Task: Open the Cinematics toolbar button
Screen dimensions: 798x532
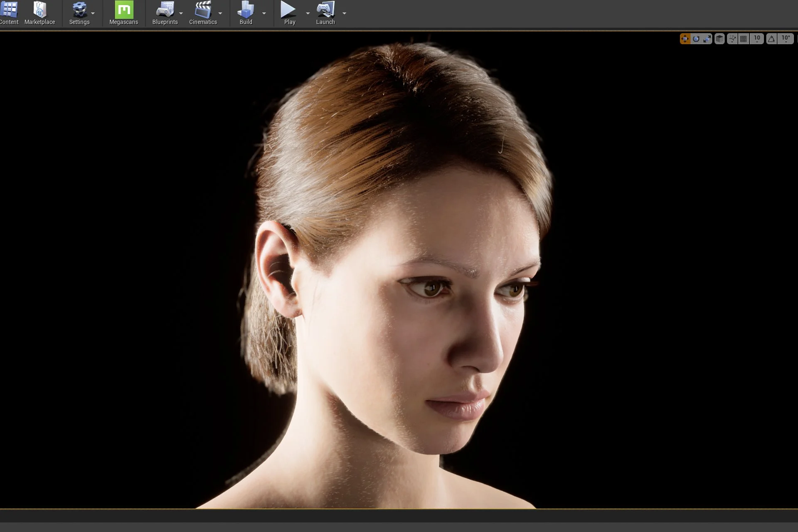Action: pos(203,13)
